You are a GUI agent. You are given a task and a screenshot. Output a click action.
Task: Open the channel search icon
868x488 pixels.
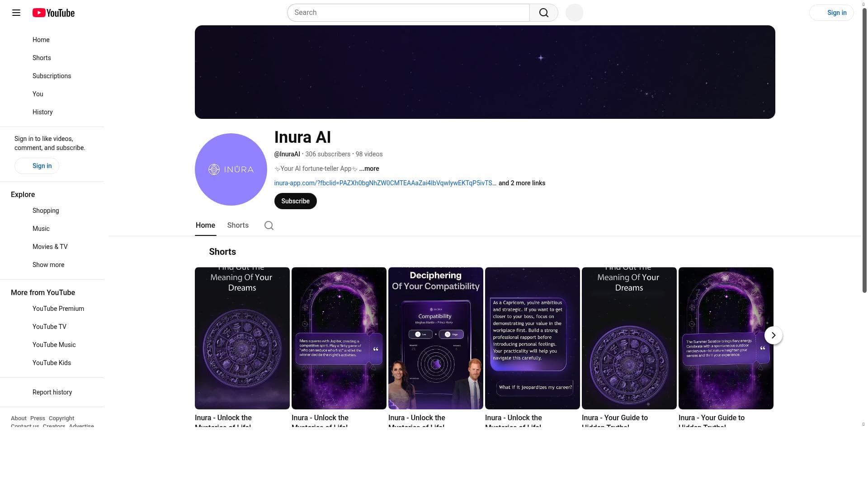click(269, 225)
